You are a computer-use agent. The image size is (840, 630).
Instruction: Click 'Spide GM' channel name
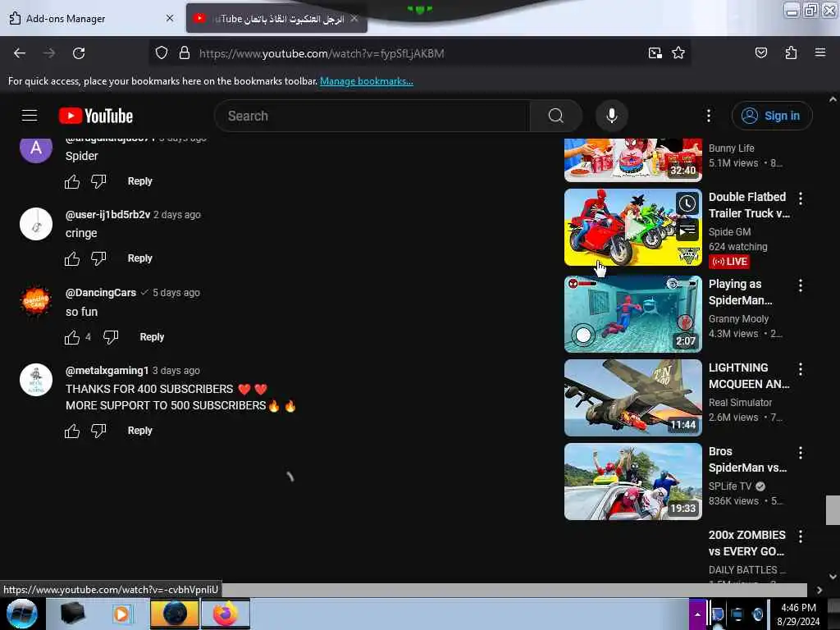tap(729, 231)
